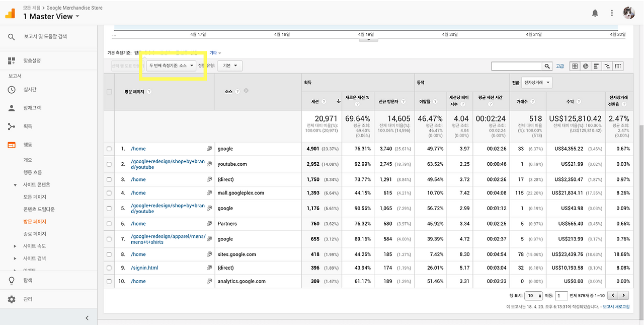Open 행동 흐름 menu item

(33, 172)
